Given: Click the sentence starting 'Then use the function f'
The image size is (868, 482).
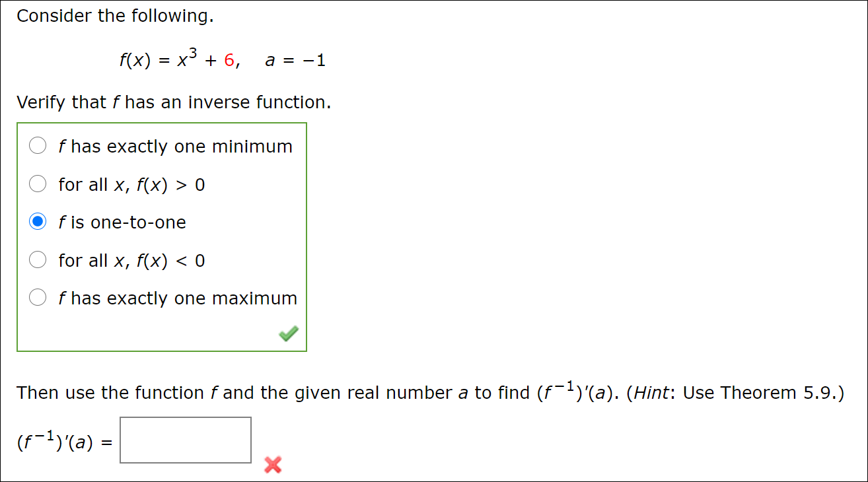Looking at the screenshot, I should [x=264, y=392].
